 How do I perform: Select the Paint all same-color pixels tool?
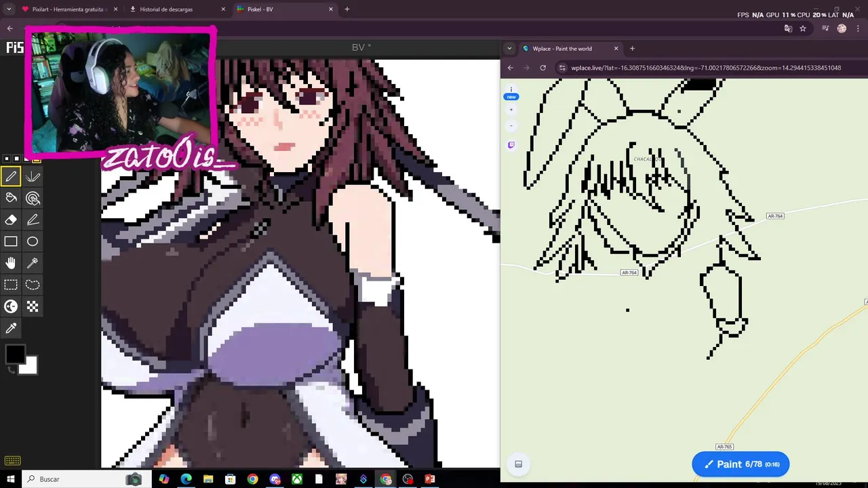click(33, 199)
